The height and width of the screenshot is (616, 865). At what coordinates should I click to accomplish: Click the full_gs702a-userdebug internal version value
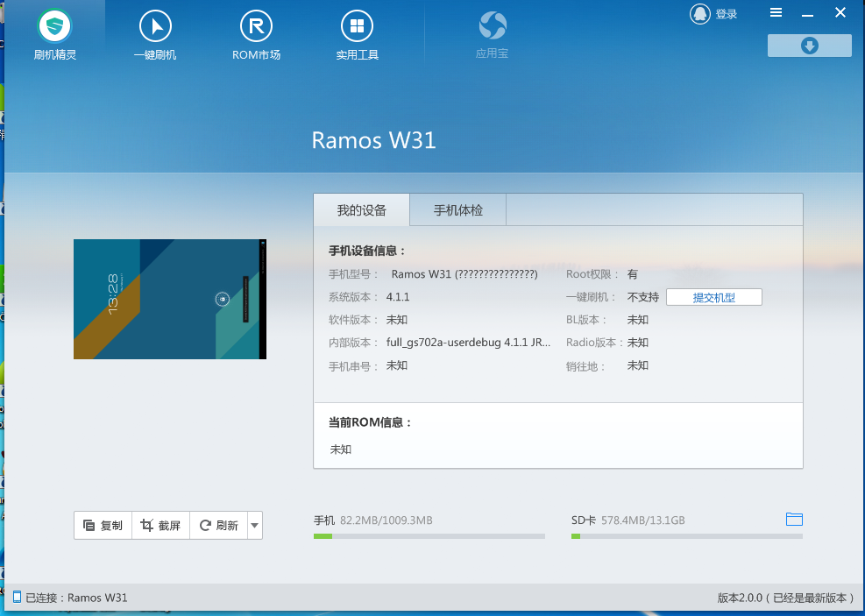click(468, 343)
